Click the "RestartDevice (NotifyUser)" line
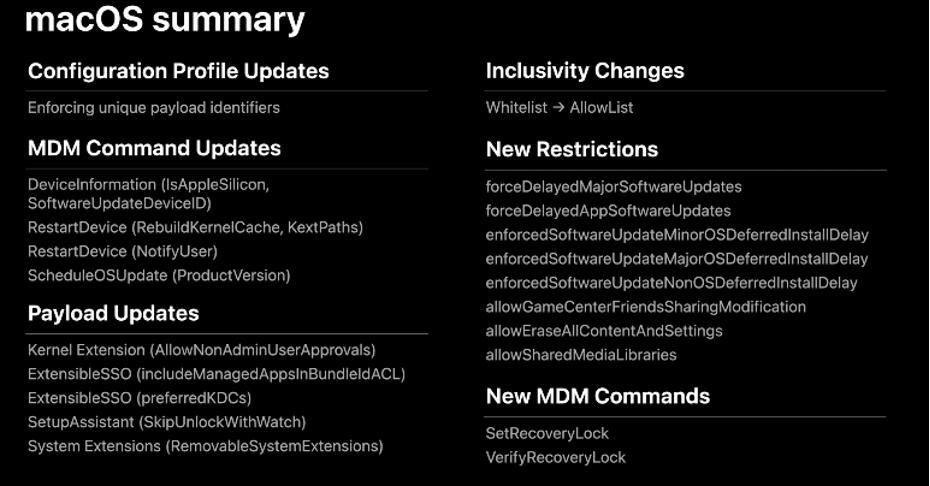 tap(122, 251)
